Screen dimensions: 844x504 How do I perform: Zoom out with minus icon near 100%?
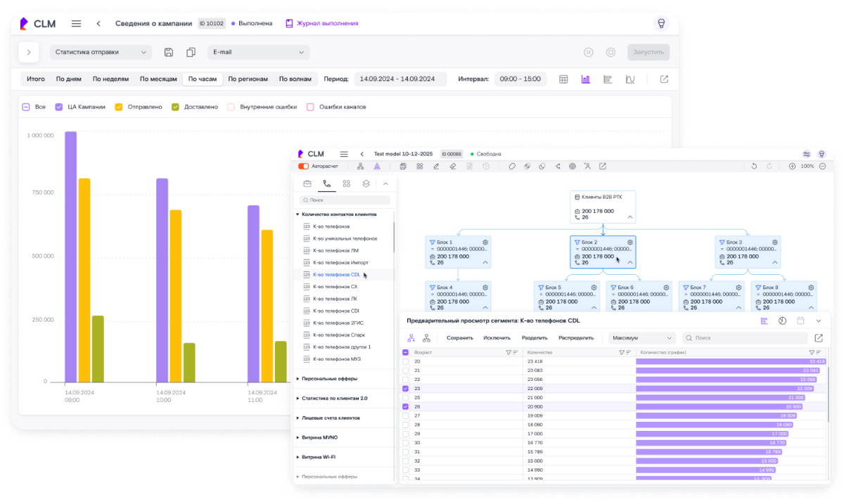(822, 167)
